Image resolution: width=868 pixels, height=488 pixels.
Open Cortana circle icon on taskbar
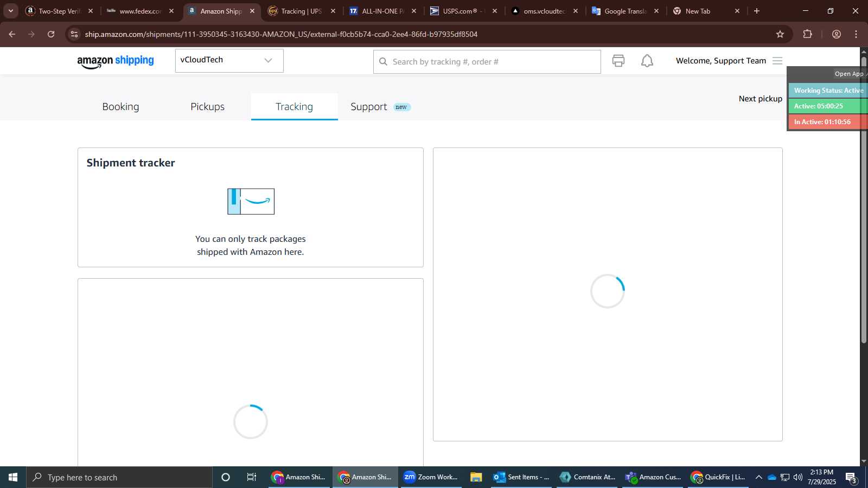tap(226, 477)
